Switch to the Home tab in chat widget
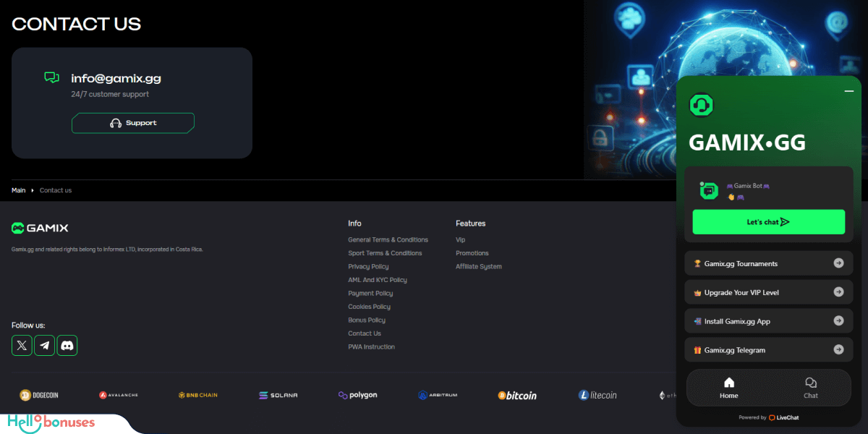The image size is (868, 434). point(729,388)
